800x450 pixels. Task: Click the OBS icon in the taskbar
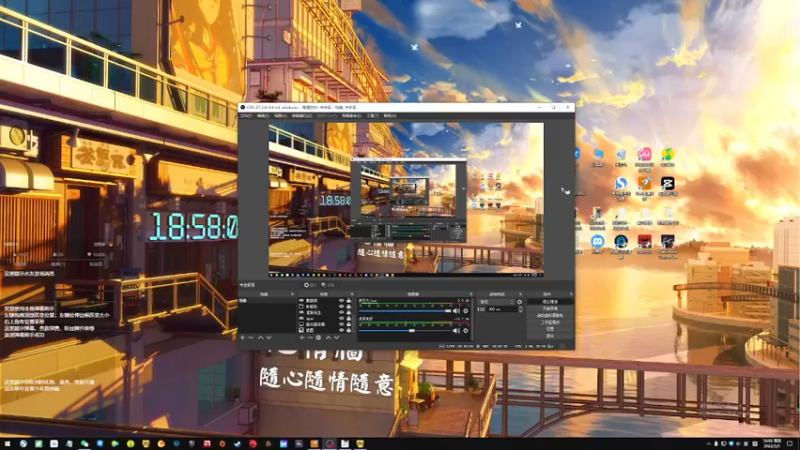click(330, 444)
